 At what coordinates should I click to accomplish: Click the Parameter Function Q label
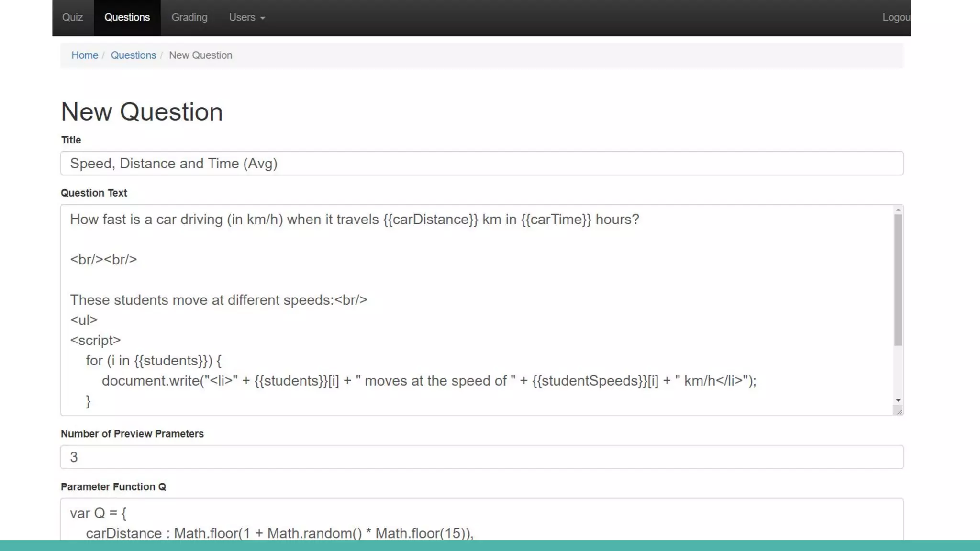[113, 487]
